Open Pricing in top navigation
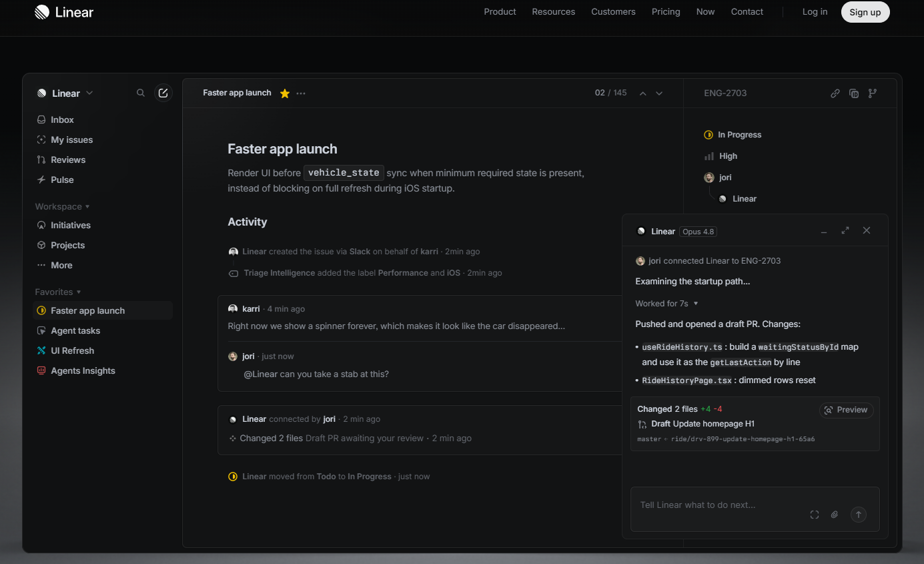The image size is (924, 564). pyautogui.click(x=666, y=12)
